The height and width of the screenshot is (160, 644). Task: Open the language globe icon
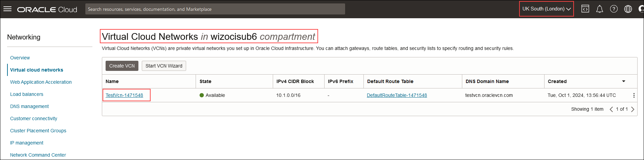point(628,9)
